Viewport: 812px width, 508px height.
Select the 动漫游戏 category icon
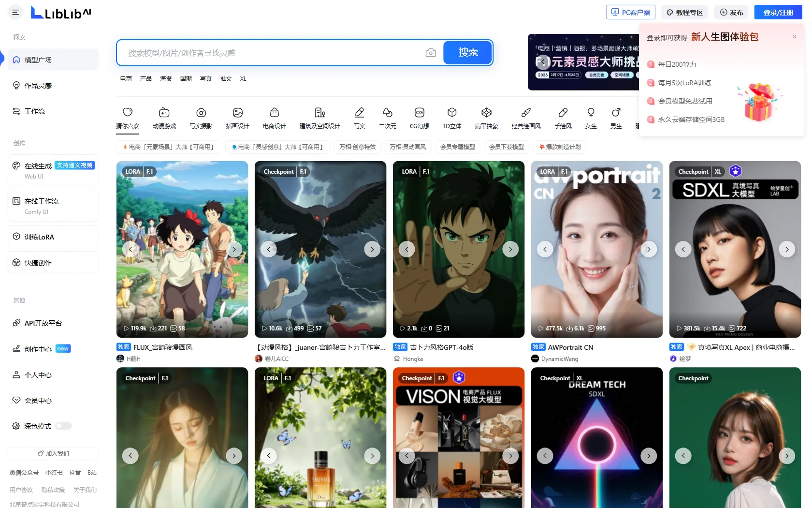pos(164,118)
